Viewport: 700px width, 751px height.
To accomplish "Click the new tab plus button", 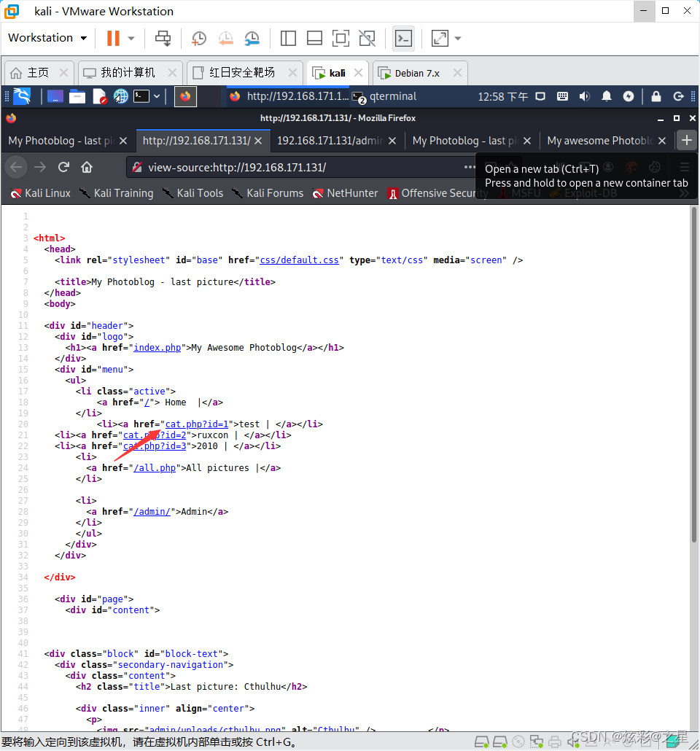I will [x=686, y=141].
